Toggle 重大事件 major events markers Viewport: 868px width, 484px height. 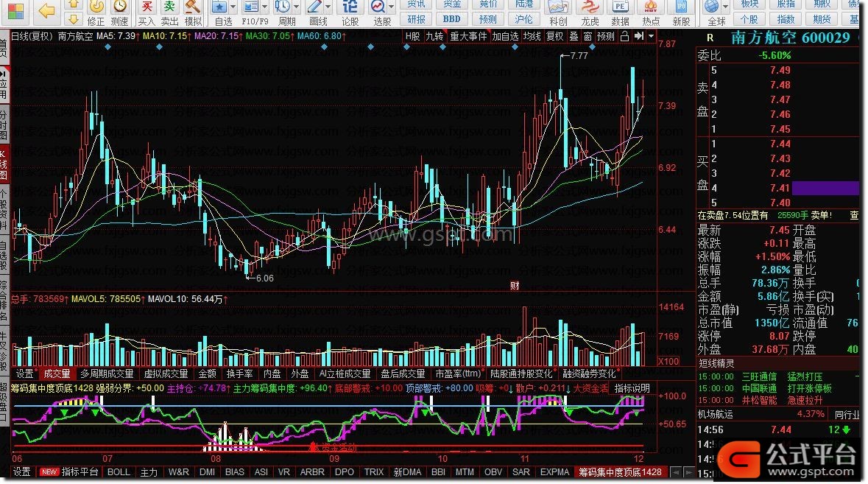click(x=468, y=37)
